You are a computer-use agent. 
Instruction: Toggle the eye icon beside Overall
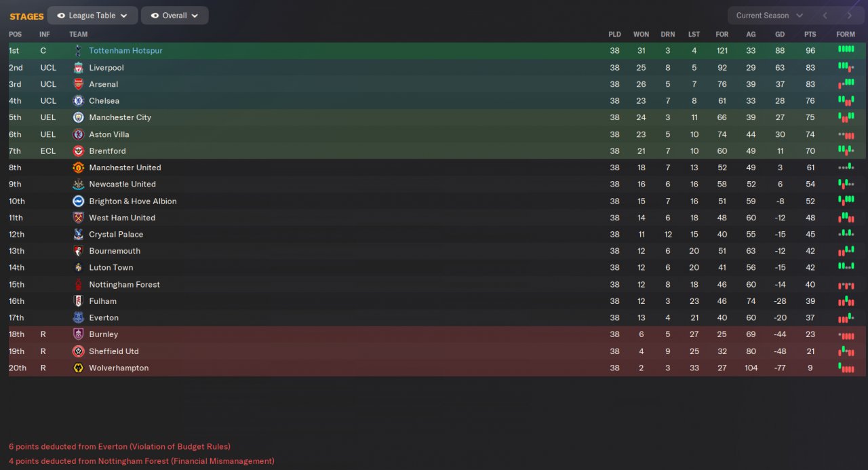(x=155, y=16)
